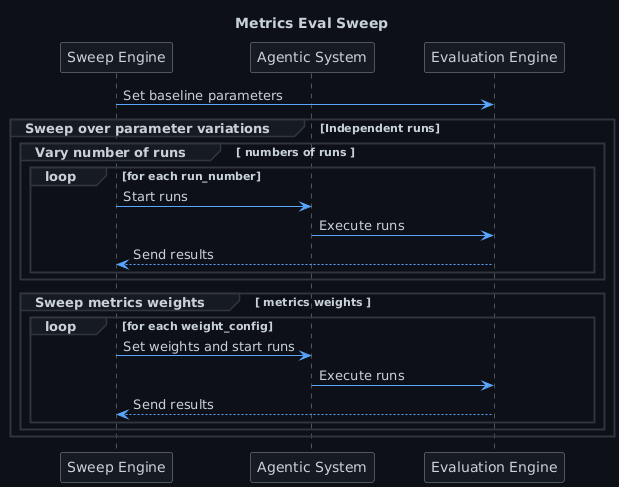Click the top Agentic System participant box
This screenshot has width=619, height=487.
[x=312, y=58]
